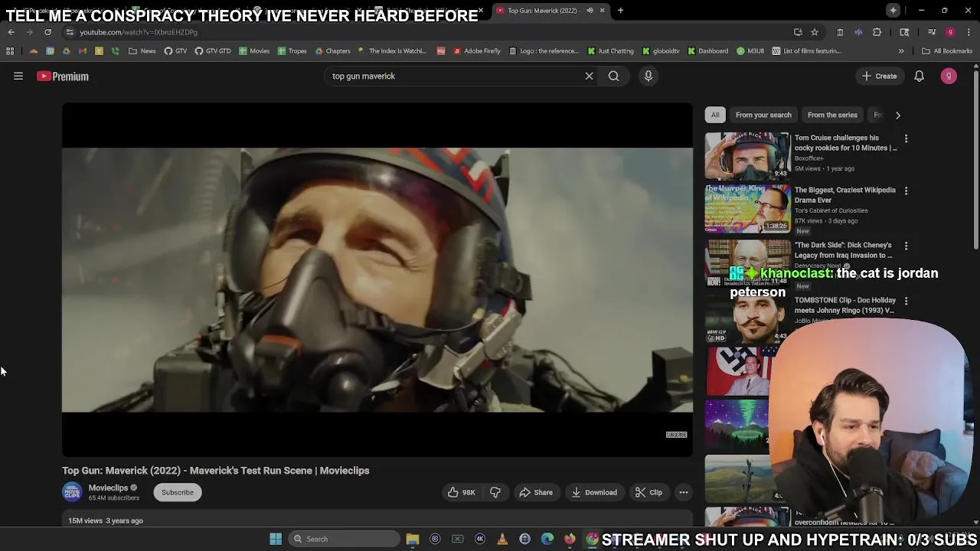Open menu for Tom Cruise rookies video
980x551 pixels.
coord(906,139)
